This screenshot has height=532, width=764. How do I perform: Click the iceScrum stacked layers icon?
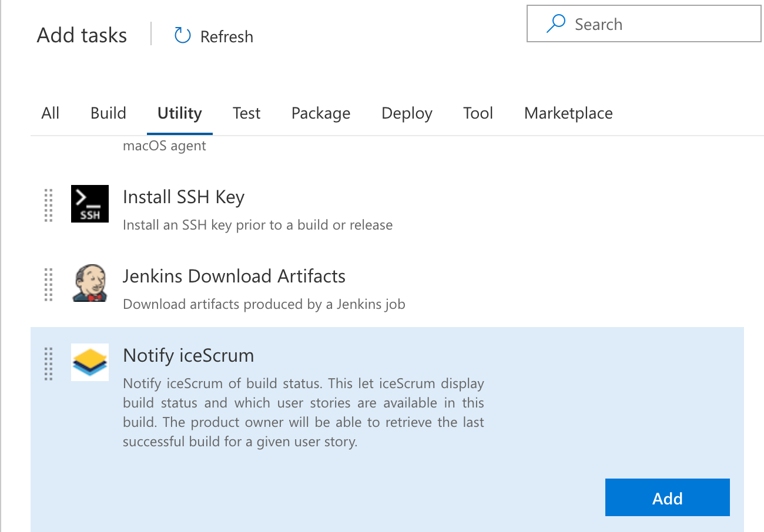[x=90, y=362]
